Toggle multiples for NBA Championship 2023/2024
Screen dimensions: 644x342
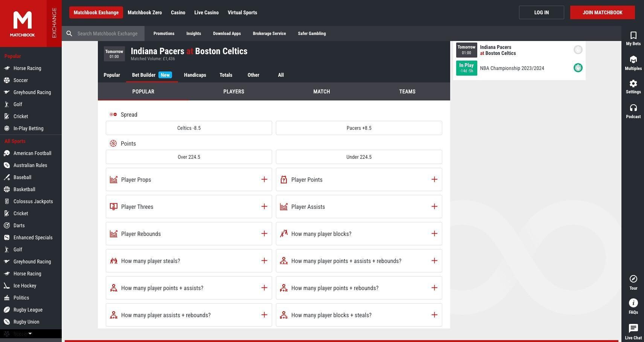(578, 68)
